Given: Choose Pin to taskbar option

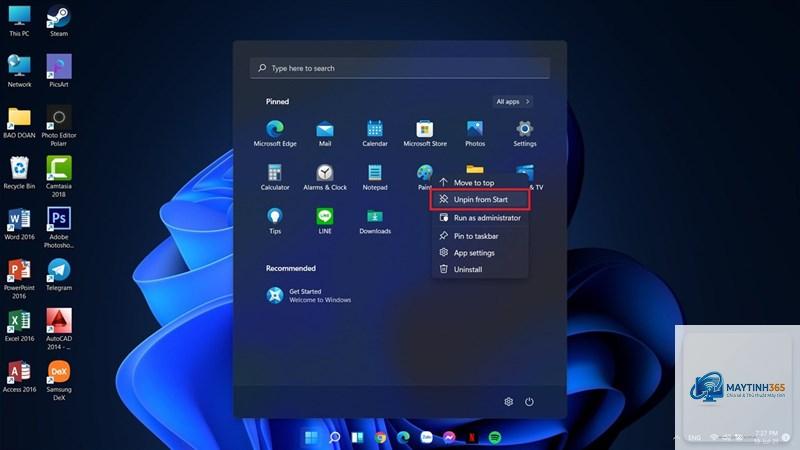Looking at the screenshot, I should (480, 236).
